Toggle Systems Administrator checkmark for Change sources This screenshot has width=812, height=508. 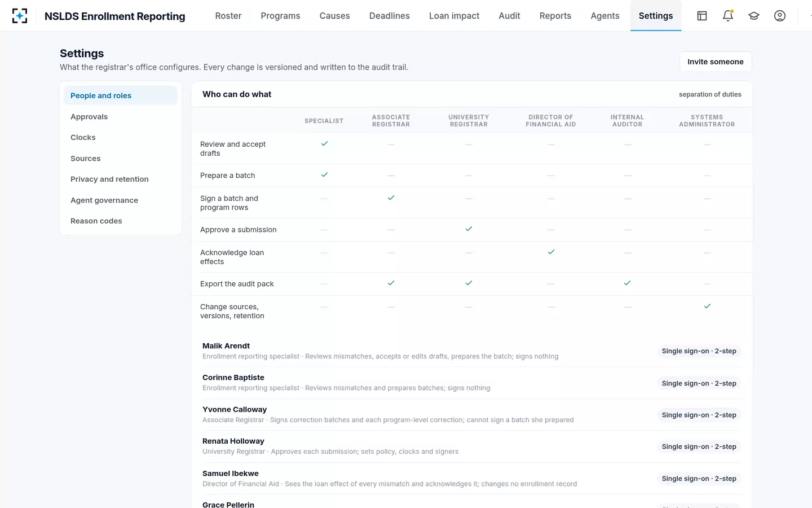point(707,306)
